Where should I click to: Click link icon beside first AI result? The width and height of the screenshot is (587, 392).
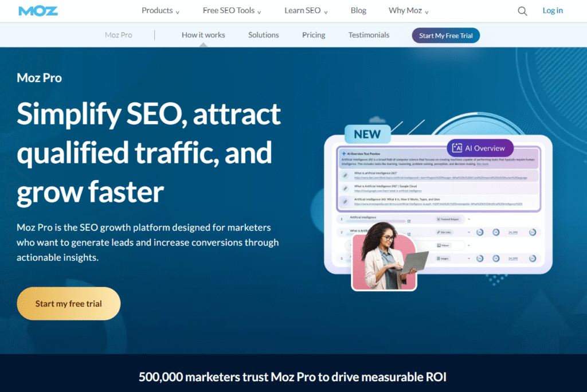345,174
